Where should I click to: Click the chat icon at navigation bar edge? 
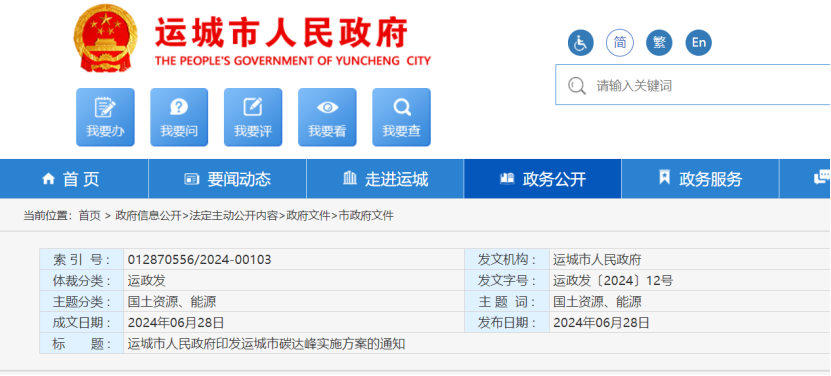tap(822, 178)
